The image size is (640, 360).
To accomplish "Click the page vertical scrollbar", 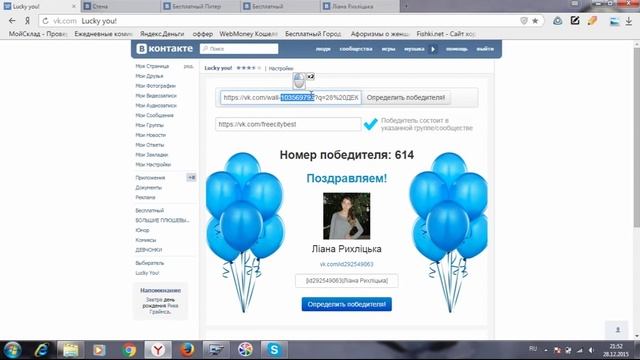I will [x=636, y=137].
